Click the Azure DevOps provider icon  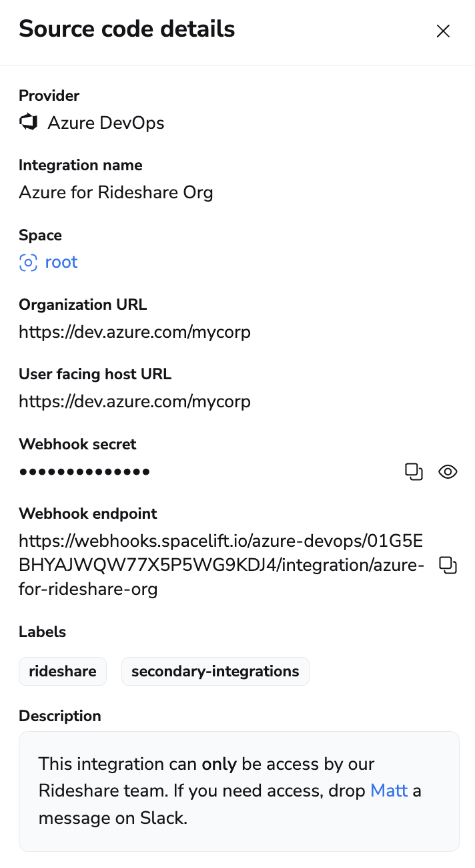28,122
